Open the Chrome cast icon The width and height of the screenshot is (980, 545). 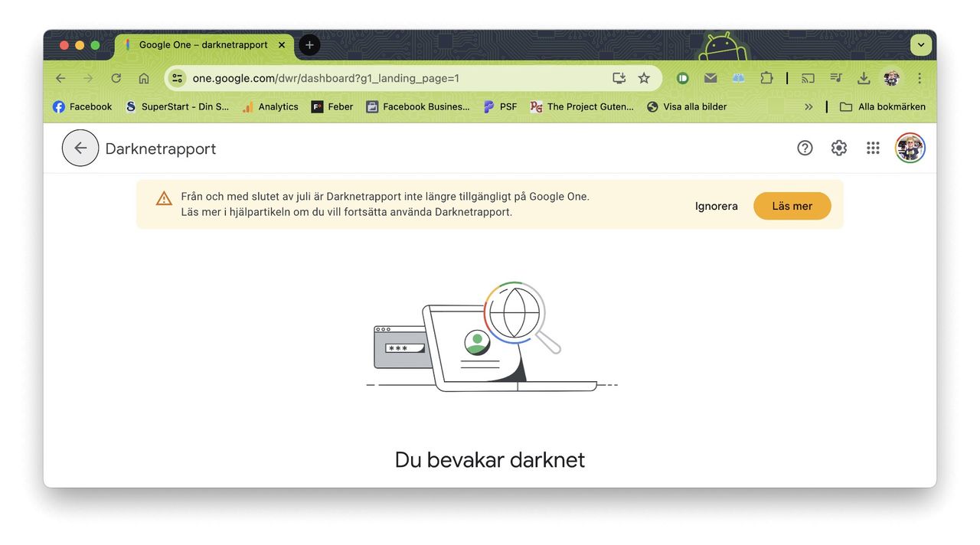click(x=808, y=77)
